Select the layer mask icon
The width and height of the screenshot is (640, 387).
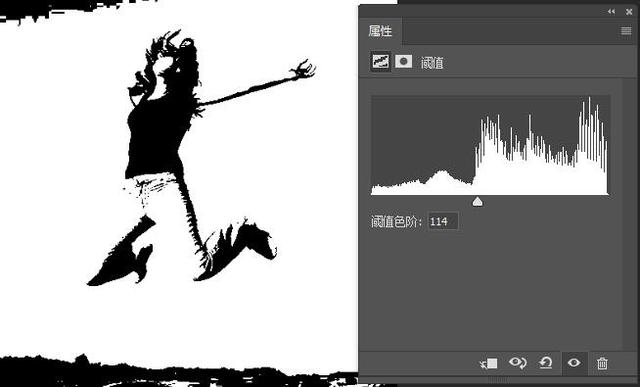tap(403, 61)
